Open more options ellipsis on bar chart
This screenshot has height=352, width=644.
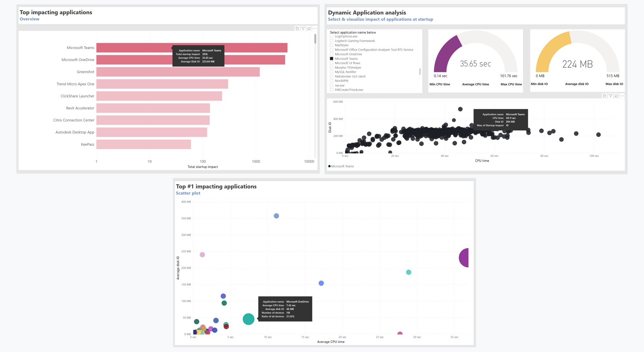point(315,28)
